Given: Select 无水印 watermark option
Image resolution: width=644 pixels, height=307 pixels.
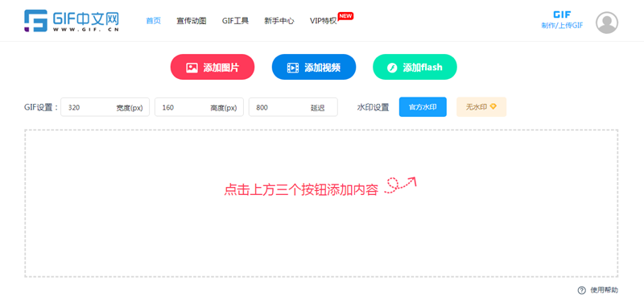Looking at the screenshot, I should [x=481, y=107].
